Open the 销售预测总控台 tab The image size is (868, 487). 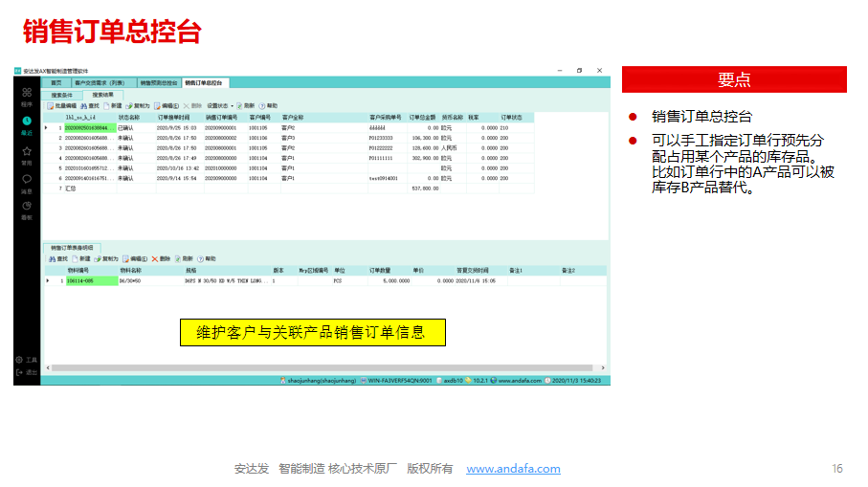click(159, 83)
